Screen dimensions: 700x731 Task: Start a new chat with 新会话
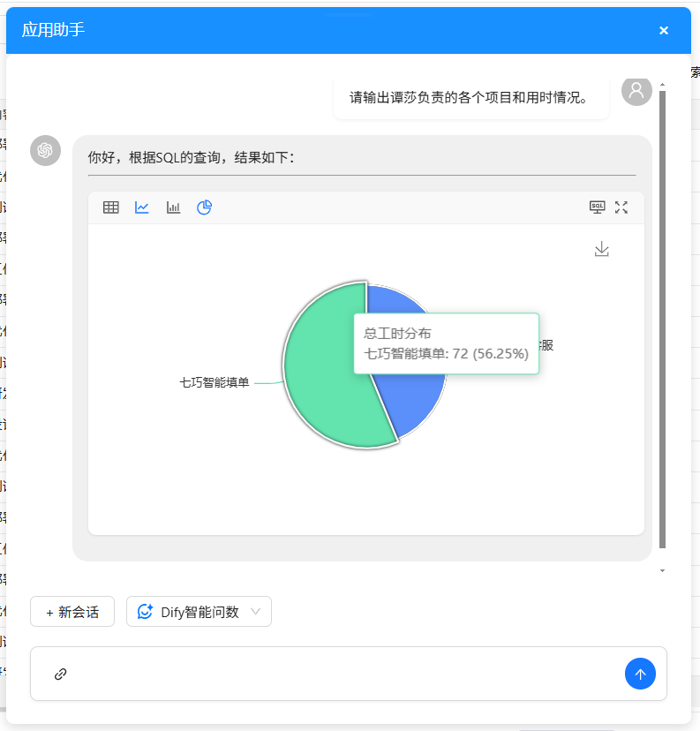(x=72, y=612)
